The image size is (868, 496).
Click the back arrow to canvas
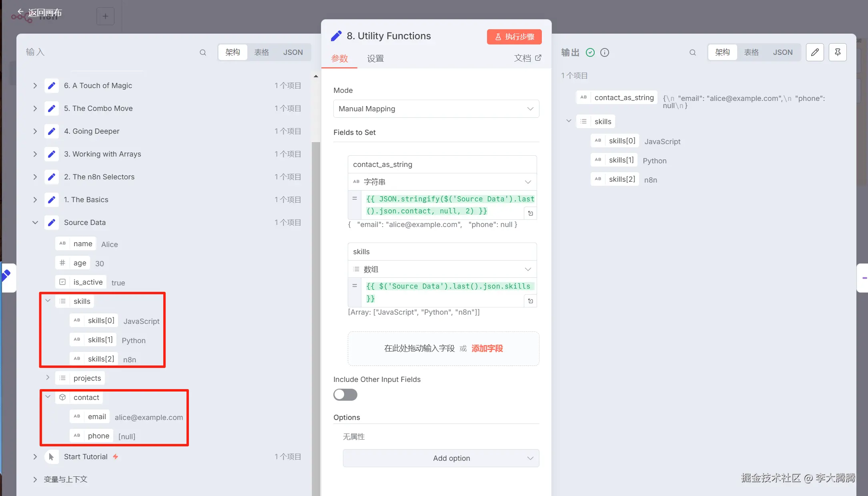20,12
